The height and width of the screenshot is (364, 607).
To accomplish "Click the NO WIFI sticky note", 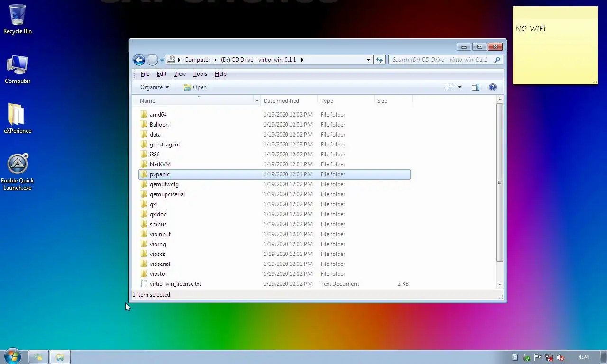I will (555, 45).
